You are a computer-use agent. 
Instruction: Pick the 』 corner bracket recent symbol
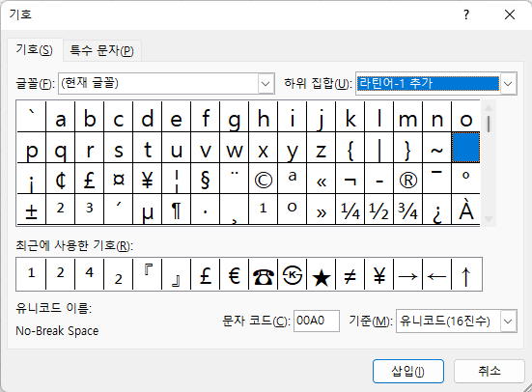pos(176,274)
